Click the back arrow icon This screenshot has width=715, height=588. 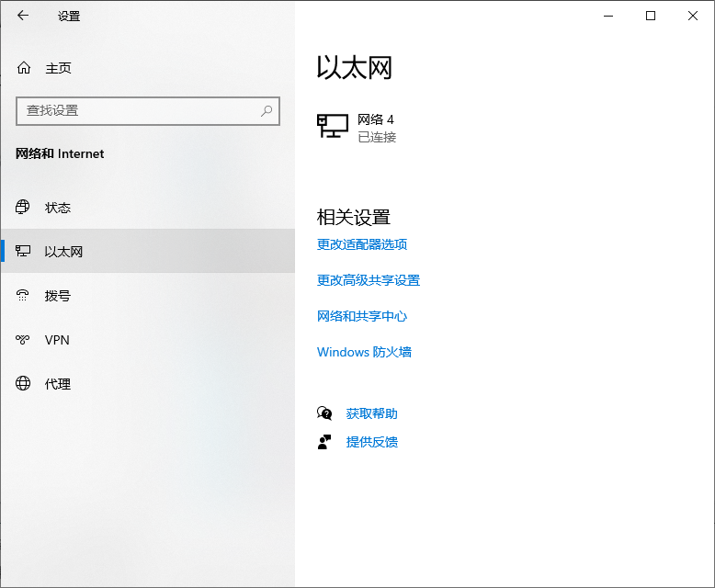[23, 16]
